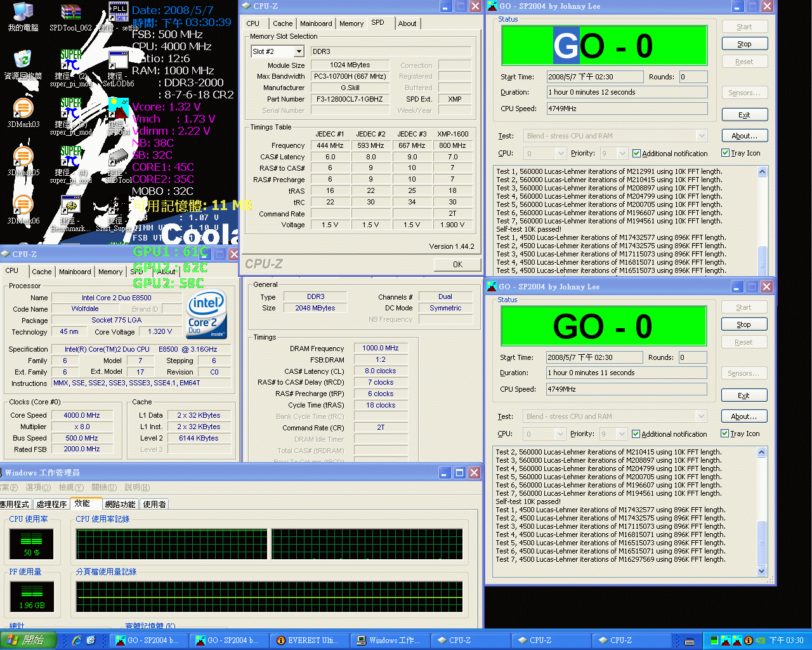Click About... in upper SP2004 window
The image size is (812, 650).
coord(745,136)
